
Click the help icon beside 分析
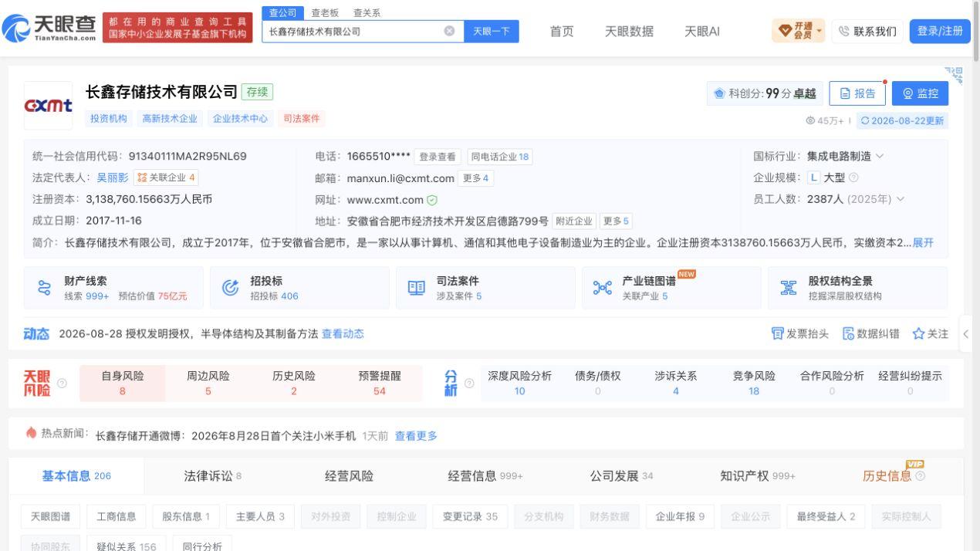coord(468,383)
